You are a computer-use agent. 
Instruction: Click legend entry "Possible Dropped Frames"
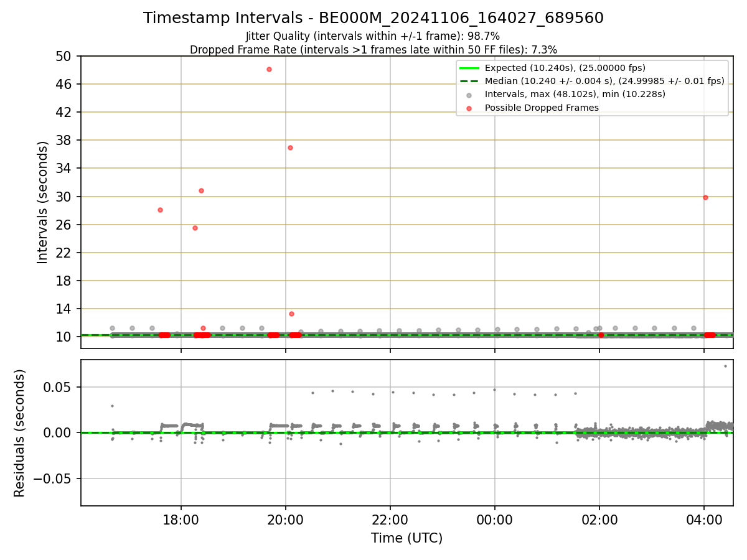542,108
